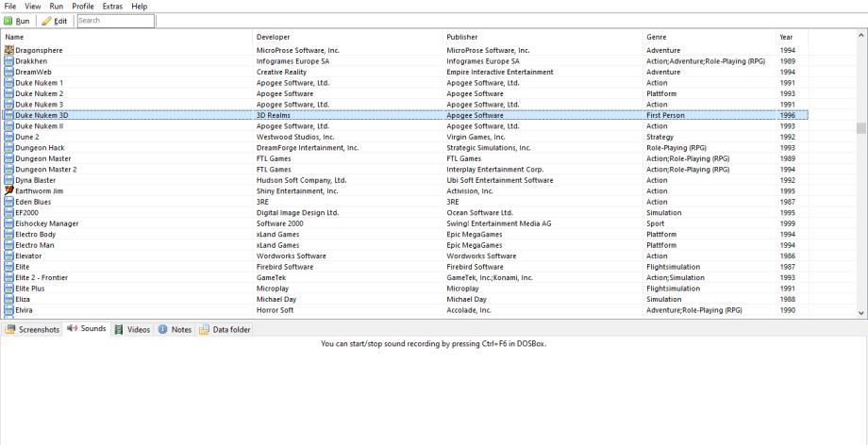Click the Elite Plus profile icon
This screenshot has width=868, height=445.
coord(8,288)
